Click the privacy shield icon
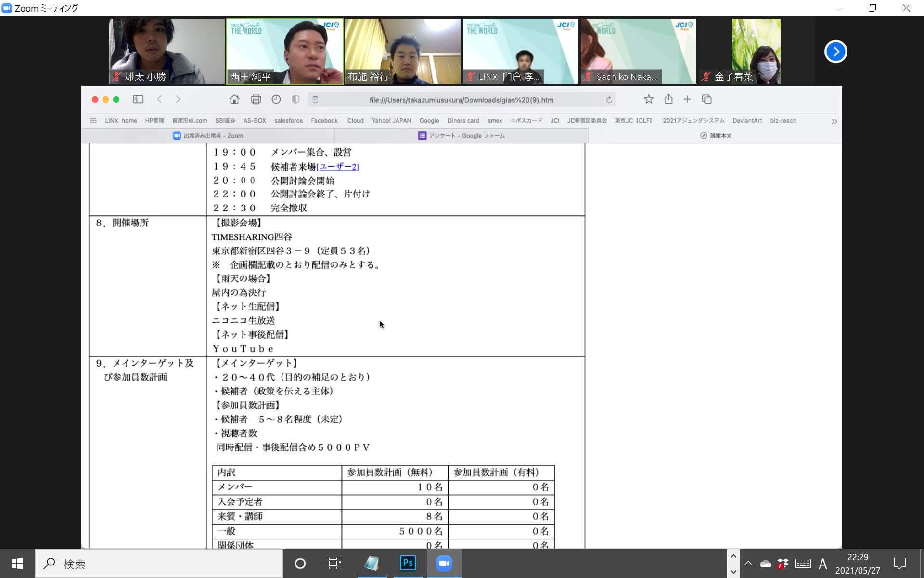Screen dimensions: 924x578 point(295,99)
